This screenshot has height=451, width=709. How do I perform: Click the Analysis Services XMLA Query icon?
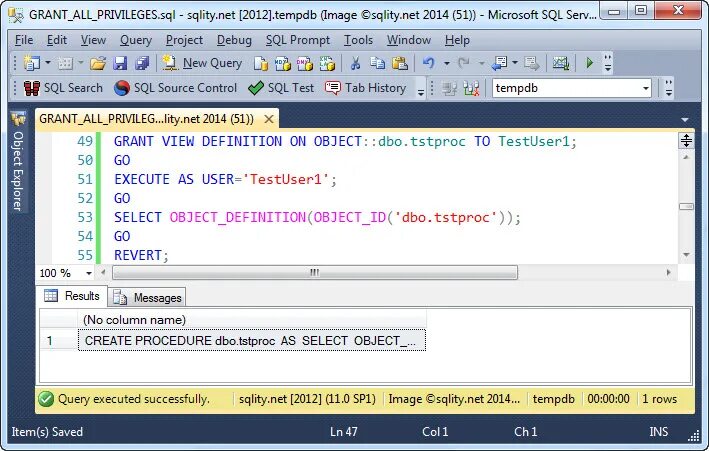pos(327,63)
